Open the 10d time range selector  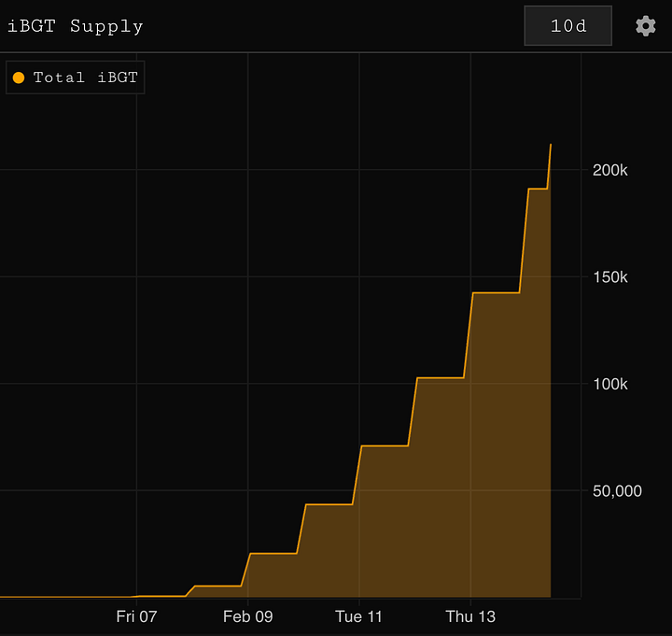[x=567, y=26]
